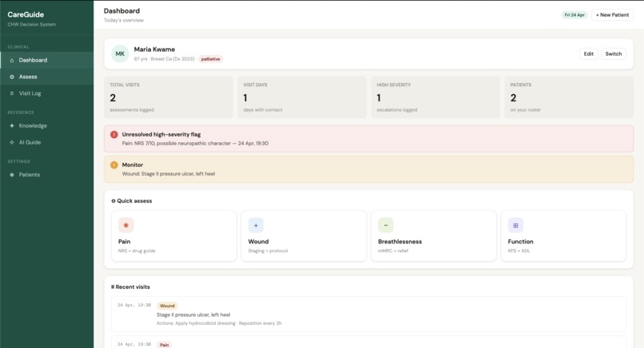Click the Quick assess heading
The height and width of the screenshot is (348, 644).
tap(132, 200)
